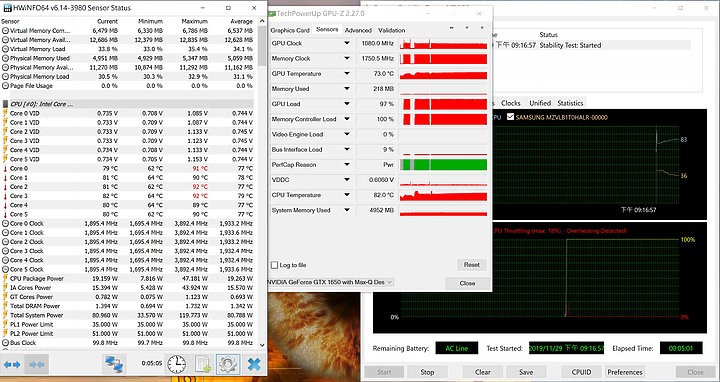Screen dimensions: 720x382
Task: Open GPU-Z hamburger menu icon
Action: 482,28
